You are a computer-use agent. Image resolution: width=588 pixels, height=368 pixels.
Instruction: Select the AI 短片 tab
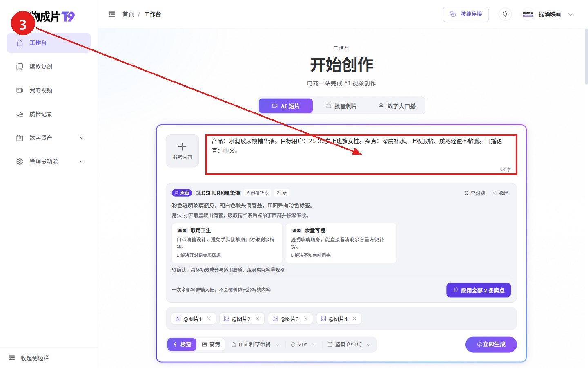point(286,106)
